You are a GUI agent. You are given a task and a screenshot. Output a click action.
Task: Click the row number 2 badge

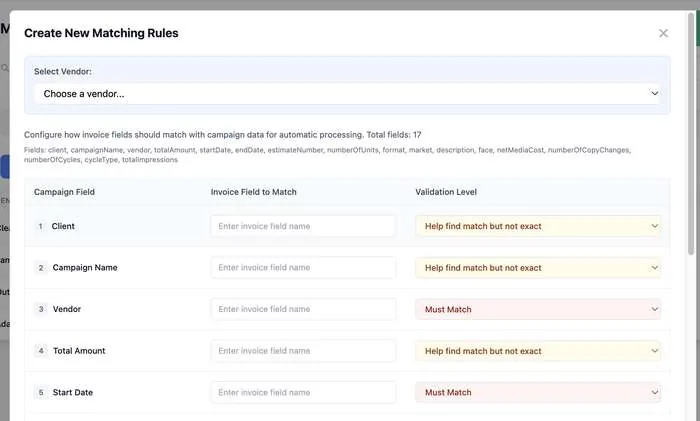pyautogui.click(x=41, y=268)
